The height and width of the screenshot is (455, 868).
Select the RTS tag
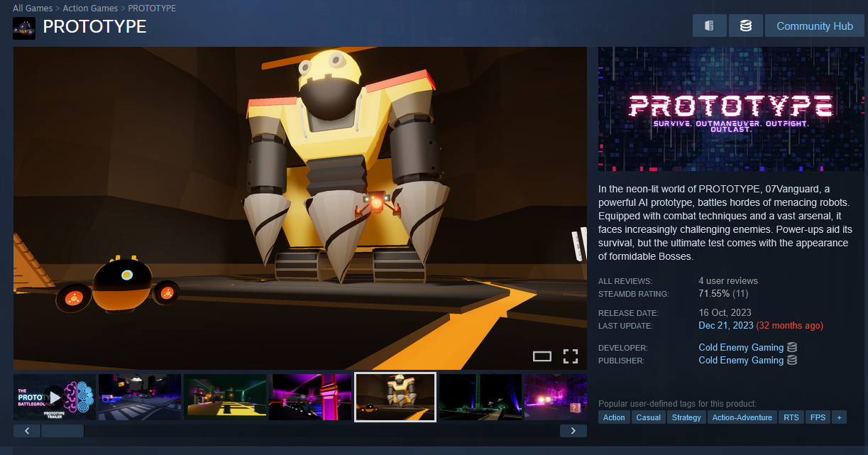(791, 417)
